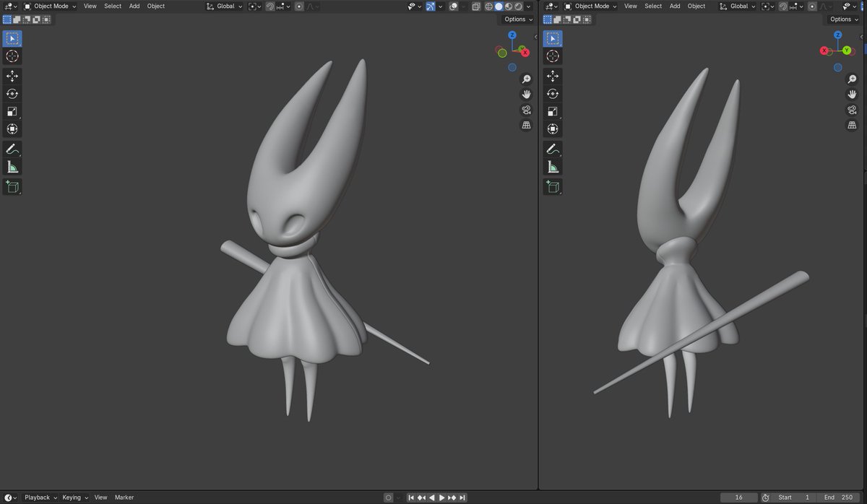
Task: Select the Cursor tool in right viewport
Action: [x=553, y=56]
